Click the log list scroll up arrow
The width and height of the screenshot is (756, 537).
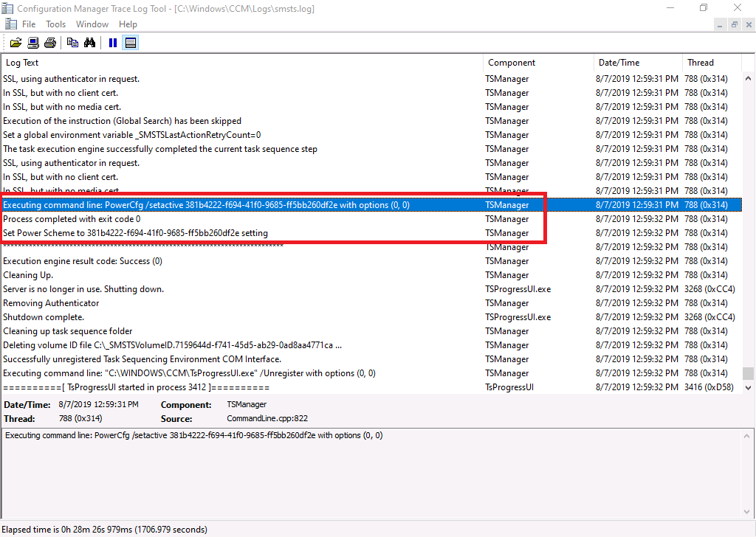(749, 78)
